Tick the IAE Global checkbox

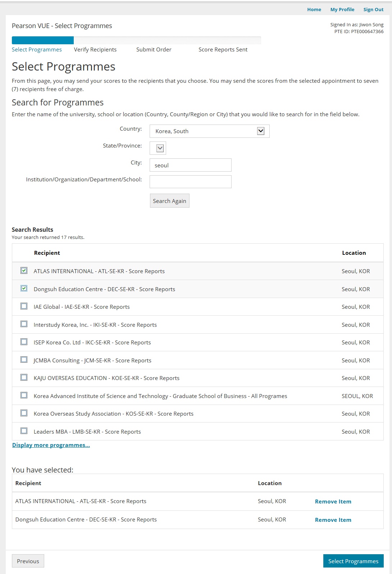coord(24,306)
